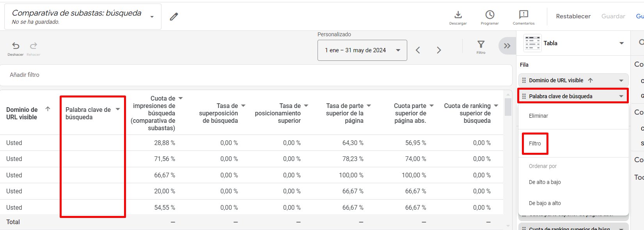Open the Programar schedule clock icon
This screenshot has height=230, width=644.
[490, 15]
